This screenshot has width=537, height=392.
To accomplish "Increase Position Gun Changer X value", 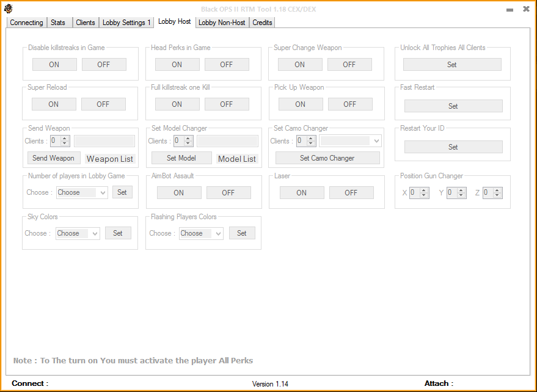I will 424,190.
